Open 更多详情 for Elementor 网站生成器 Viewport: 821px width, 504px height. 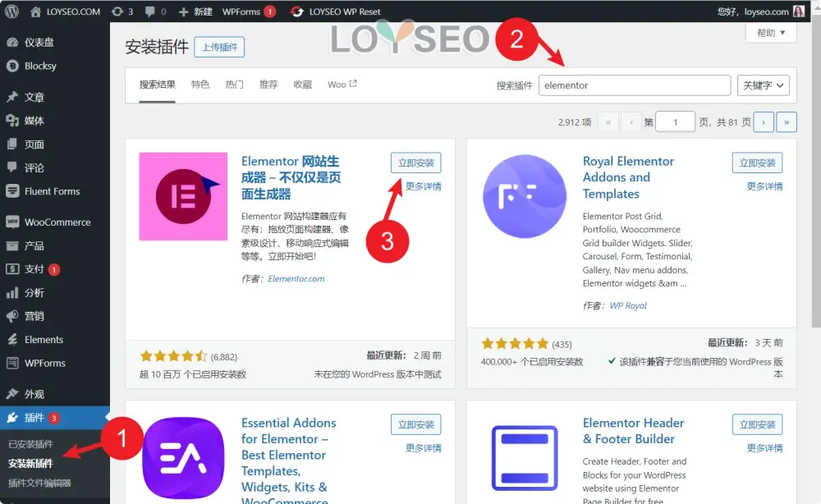424,186
